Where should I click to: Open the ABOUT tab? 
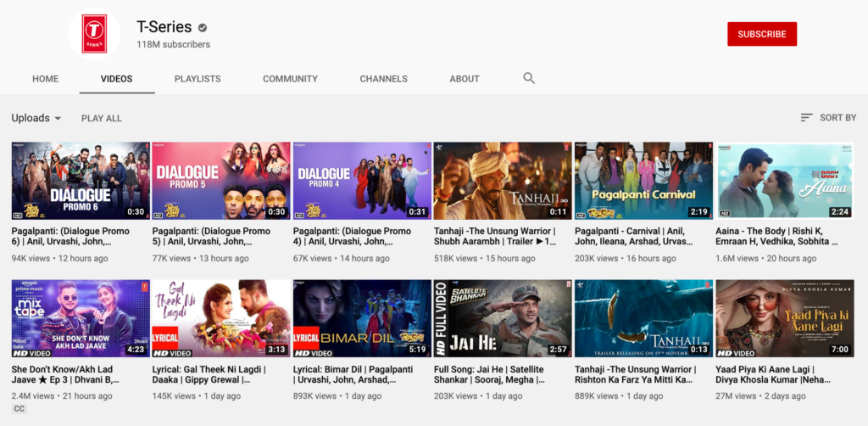pyautogui.click(x=465, y=79)
